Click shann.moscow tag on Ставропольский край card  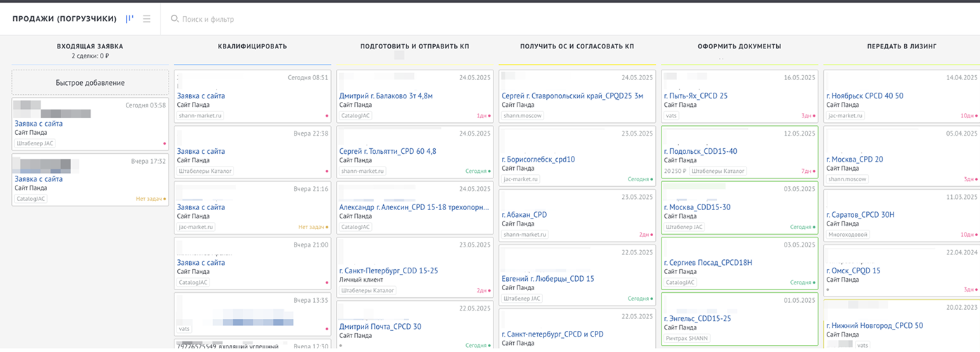tap(521, 115)
